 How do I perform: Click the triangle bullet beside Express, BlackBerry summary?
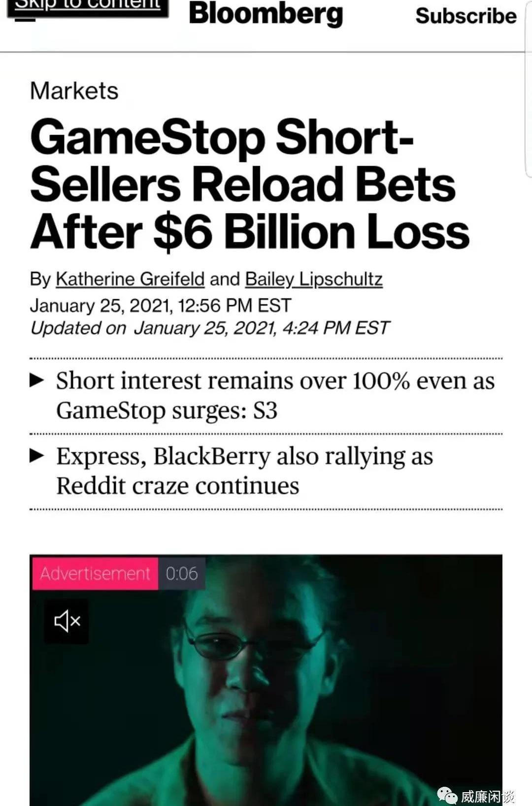click(x=37, y=456)
